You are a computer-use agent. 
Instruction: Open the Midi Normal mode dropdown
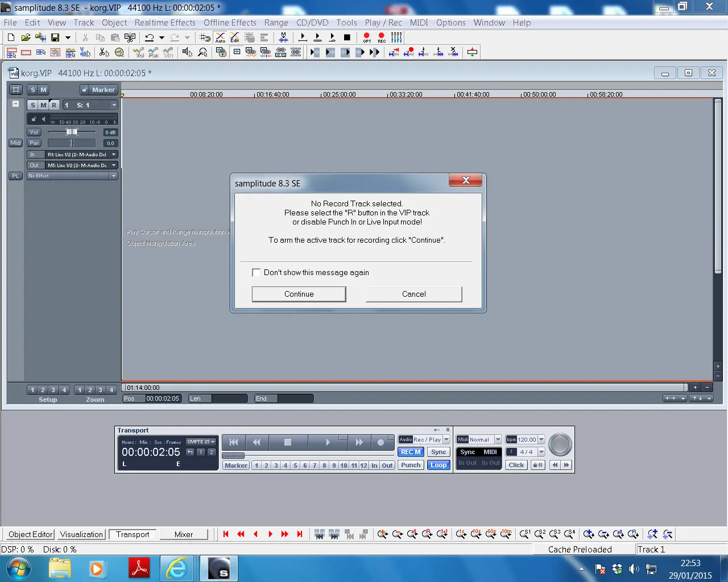tap(498, 439)
